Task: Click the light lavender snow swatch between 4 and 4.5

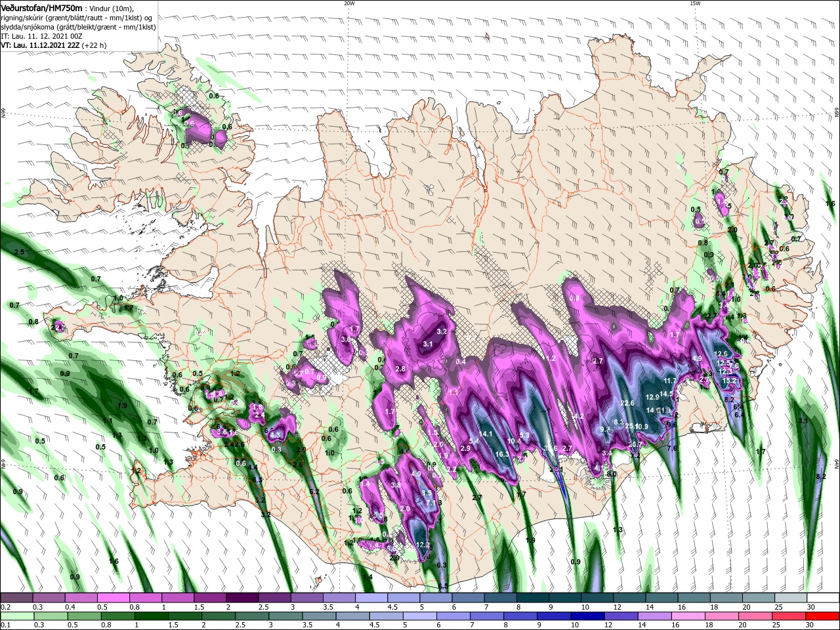Action: click(x=371, y=598)
